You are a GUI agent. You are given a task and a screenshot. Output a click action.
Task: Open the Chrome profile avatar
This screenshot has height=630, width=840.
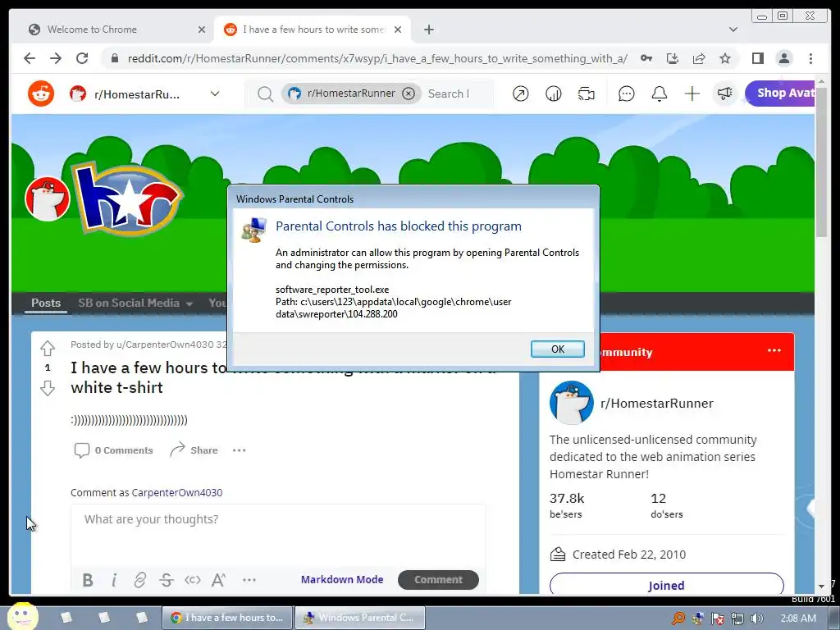click(783, 58)
